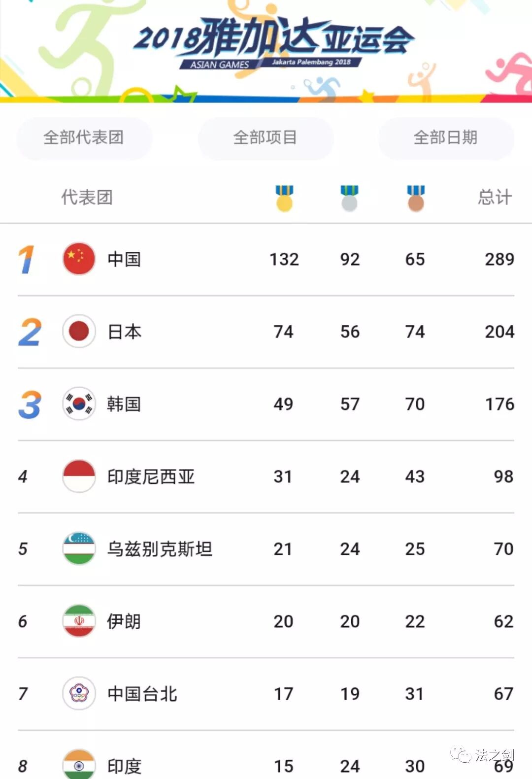Open the 全部日期 date filter
Viewport: 532px width, 779px height.
point(446,138)
